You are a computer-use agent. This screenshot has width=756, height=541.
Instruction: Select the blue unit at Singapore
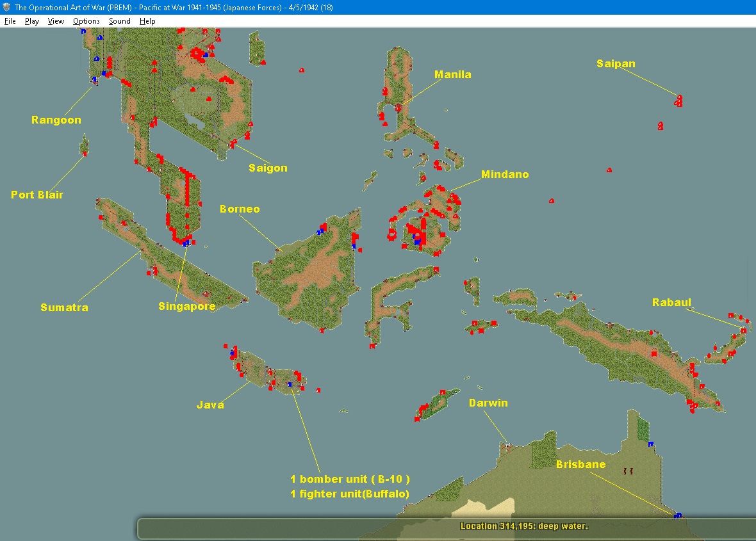(186, 244)
